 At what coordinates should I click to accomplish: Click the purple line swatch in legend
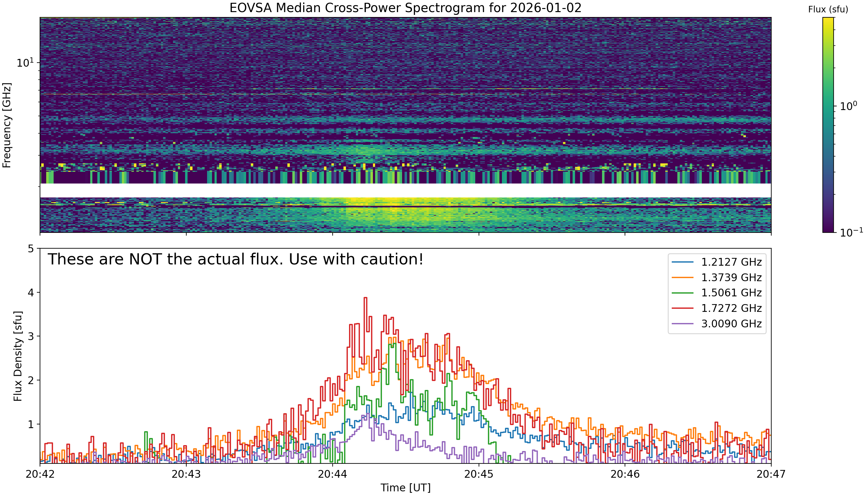pos(683,323)
